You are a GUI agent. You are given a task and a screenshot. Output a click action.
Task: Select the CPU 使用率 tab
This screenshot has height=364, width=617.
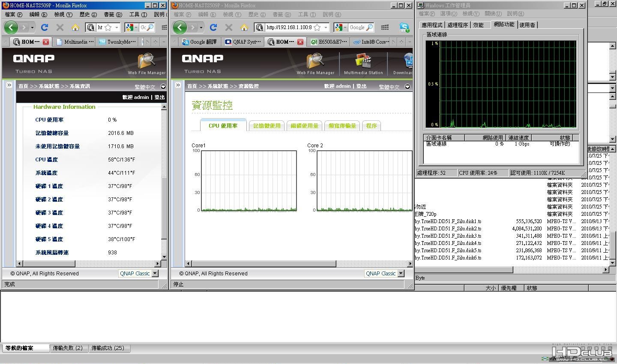223,125
